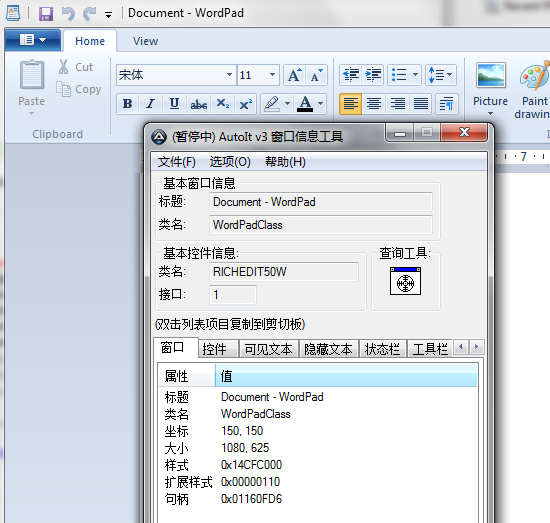Open the WordPad application menu button
550x523 pixels.
pyautogui.click(x=33, y=40)
